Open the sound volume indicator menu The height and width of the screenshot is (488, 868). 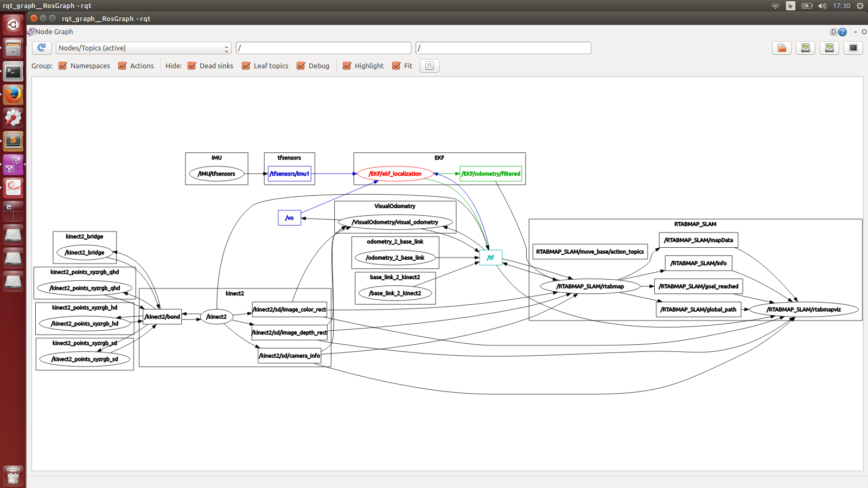click(822, 6)
